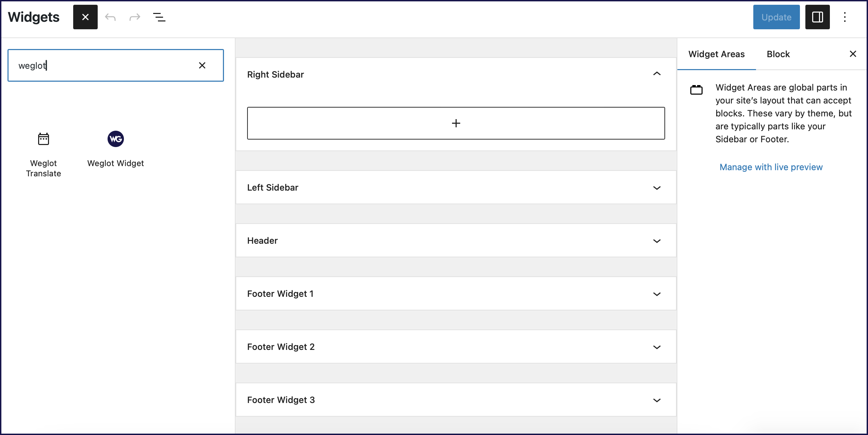The width and height of the screenshot is (868, 435).
Task: Expand the Header widget area
Action: click(x=657, y=241)
